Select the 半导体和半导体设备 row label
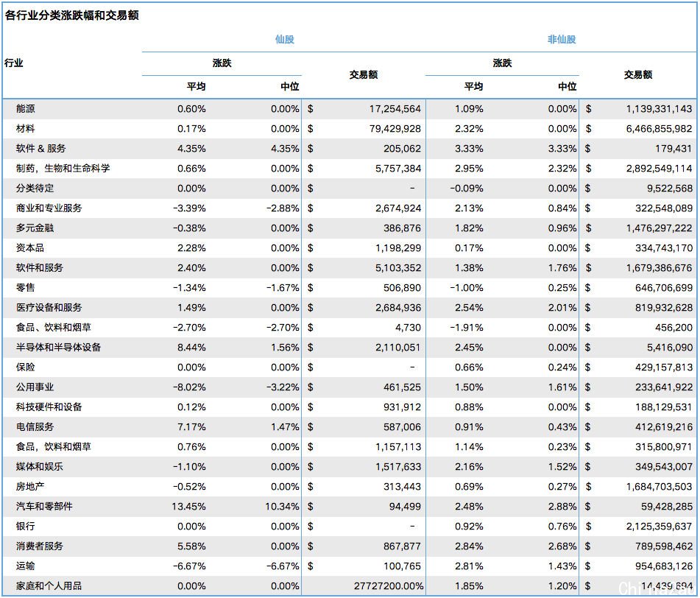This screenshot has width=700, height=598. [x=58, y=347]
